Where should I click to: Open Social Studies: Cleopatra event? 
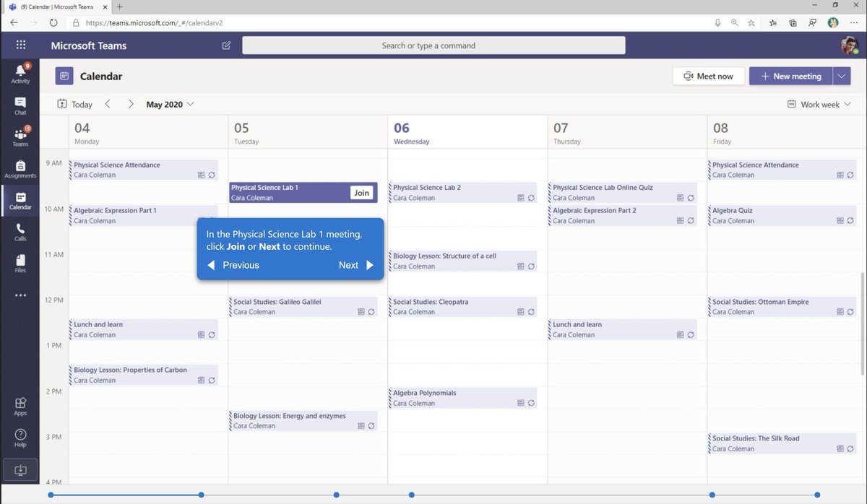462,306
